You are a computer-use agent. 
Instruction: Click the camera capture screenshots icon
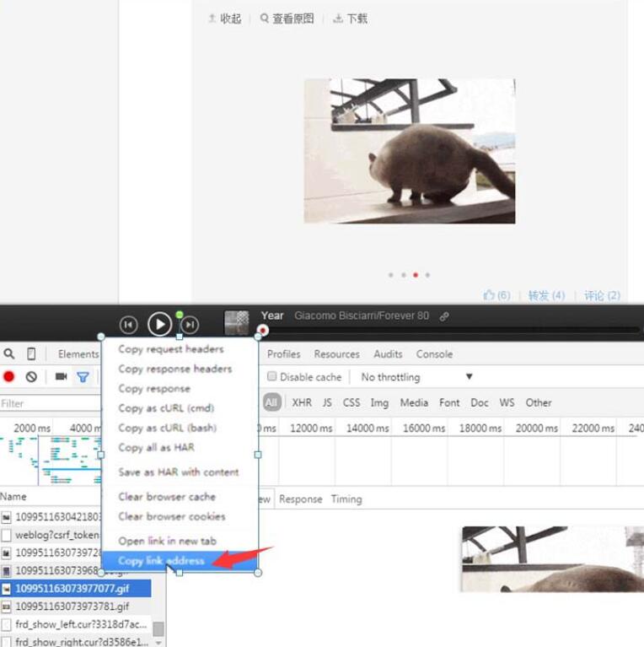pos(61,377)
